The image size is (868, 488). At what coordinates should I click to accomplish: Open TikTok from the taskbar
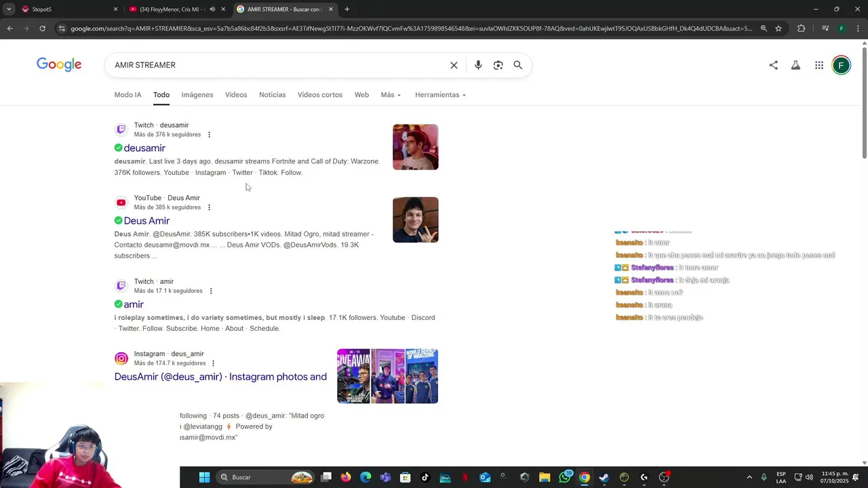(x=425, y=477)
